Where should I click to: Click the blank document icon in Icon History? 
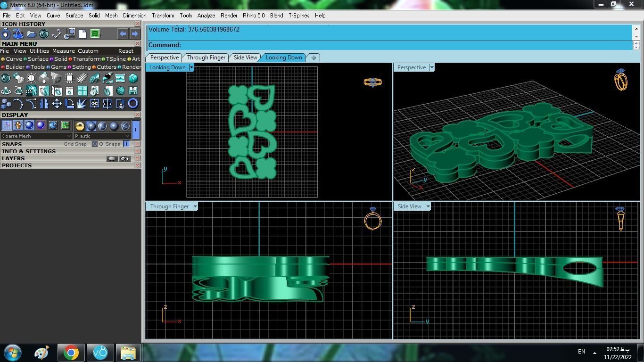coord(83,34)
